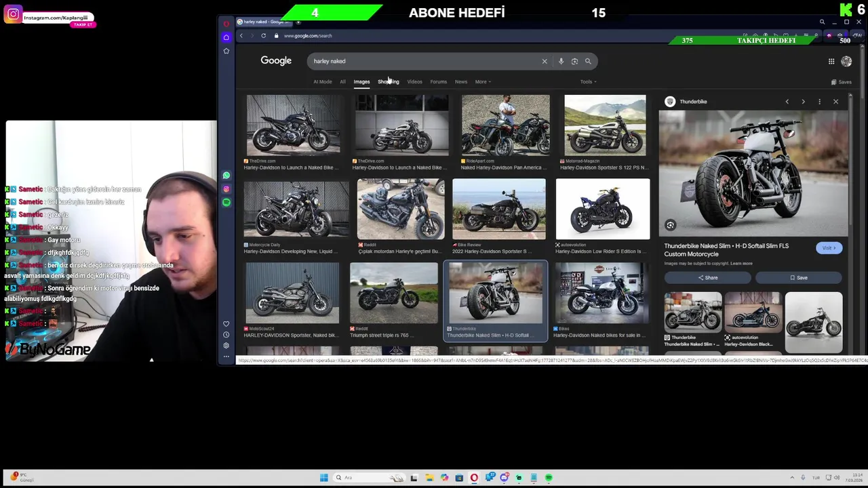Search inside the image with Lens icon

pyautogui.click(x=670, y=225)
